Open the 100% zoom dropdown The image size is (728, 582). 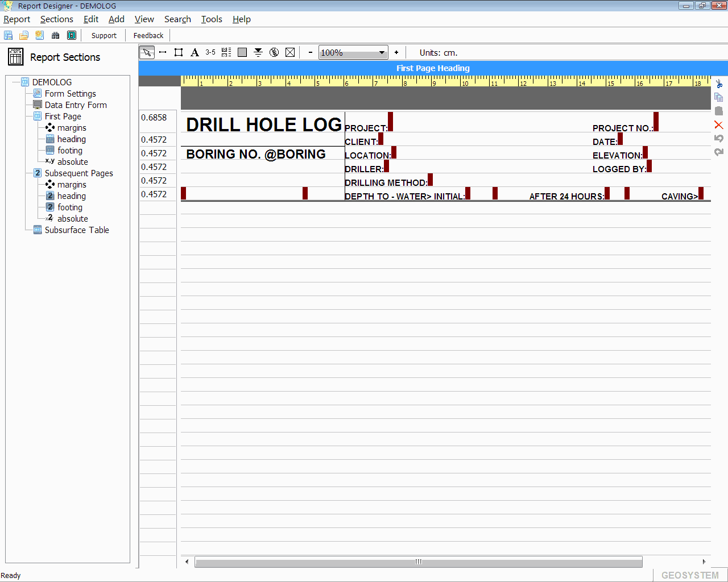382,53
